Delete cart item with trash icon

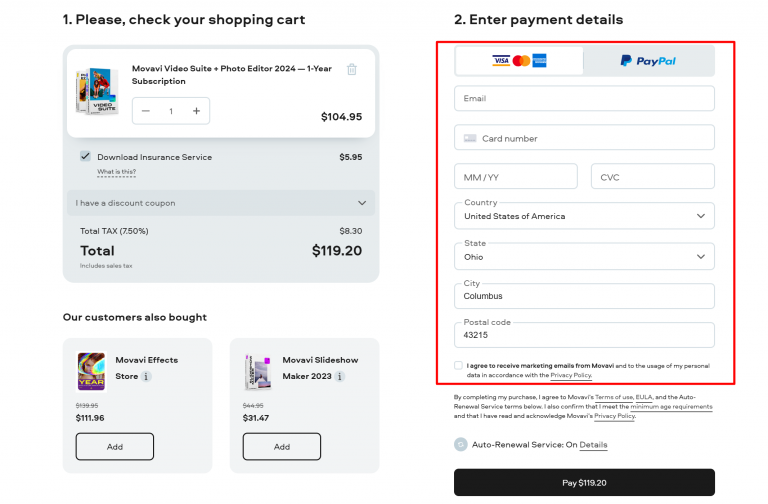(351, 69)
